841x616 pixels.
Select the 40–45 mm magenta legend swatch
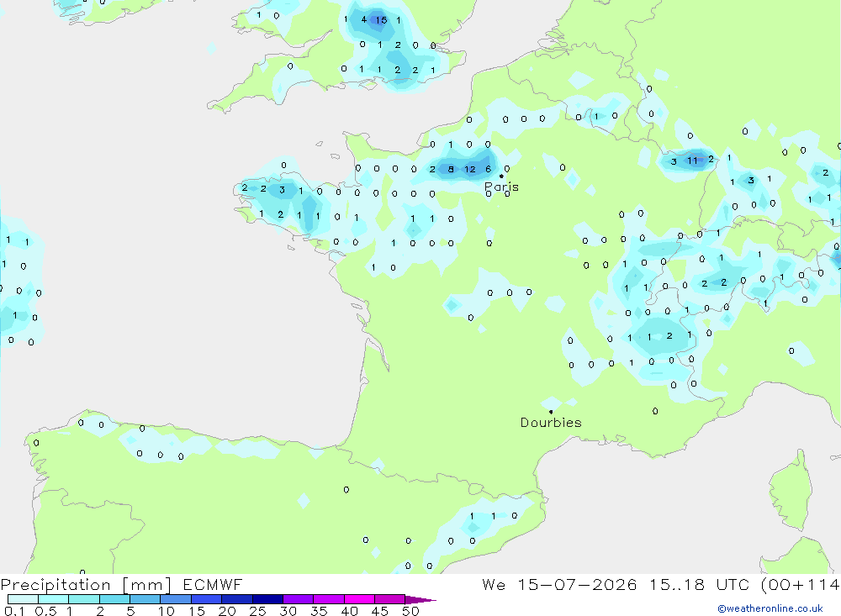(359, 599)
